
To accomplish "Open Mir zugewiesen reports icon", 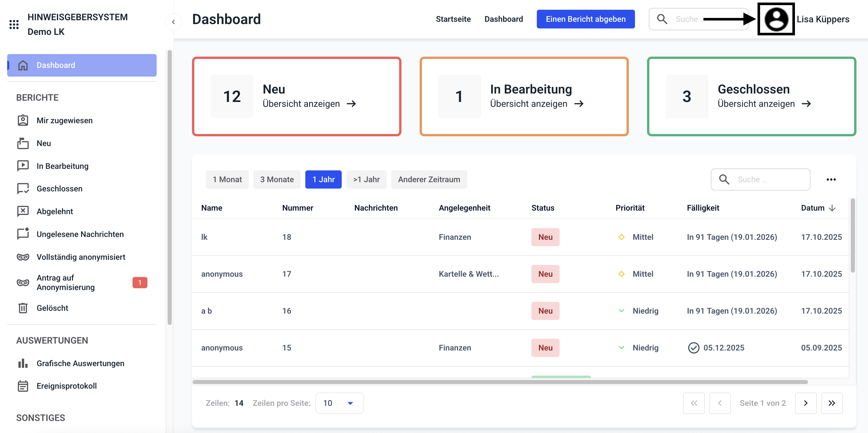I will [23, 120].
